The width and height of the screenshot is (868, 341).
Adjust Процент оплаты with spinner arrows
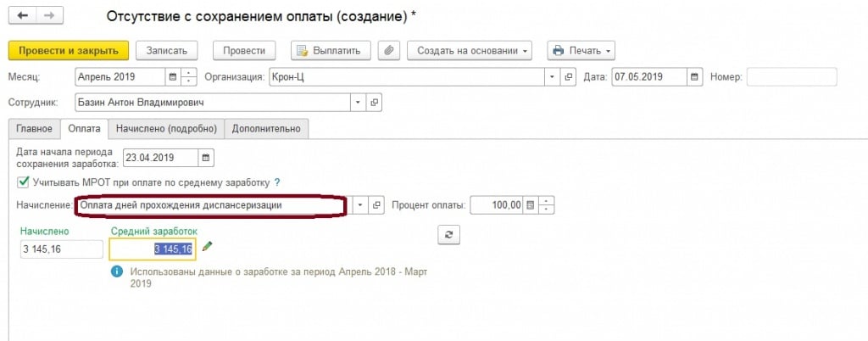(547, 205)
